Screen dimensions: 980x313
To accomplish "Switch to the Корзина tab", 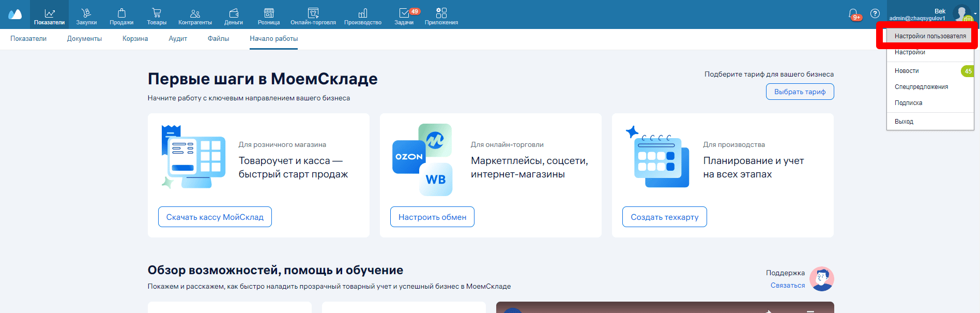I will click(135, 39).
